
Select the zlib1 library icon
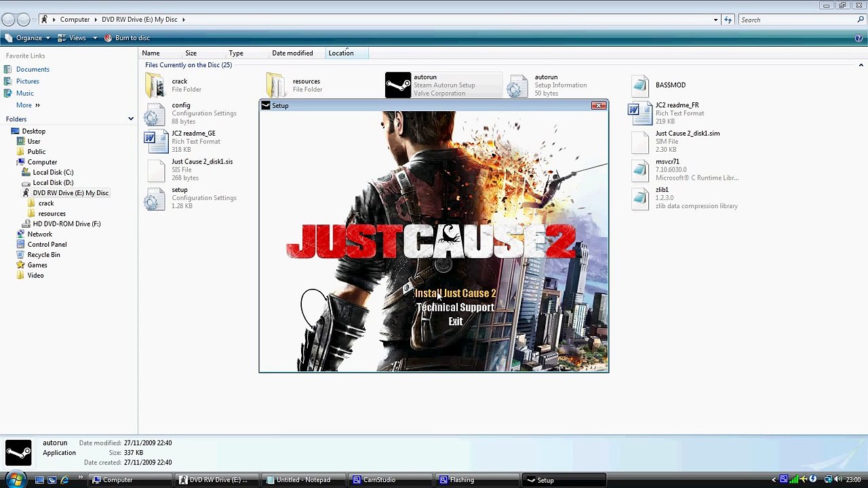pyautogui.click(x=640, y=198)
